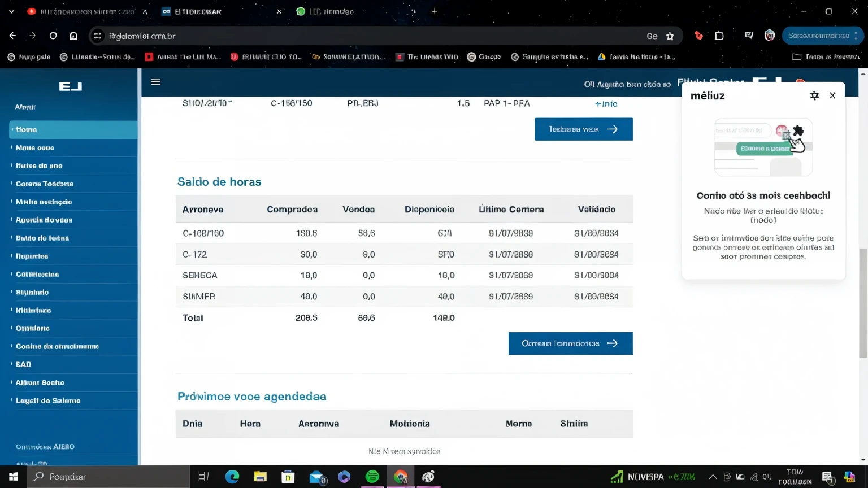Click the méliuz illustration thumbnail
This screenshot has height=488, width=868.
click(x=763, y=147)
